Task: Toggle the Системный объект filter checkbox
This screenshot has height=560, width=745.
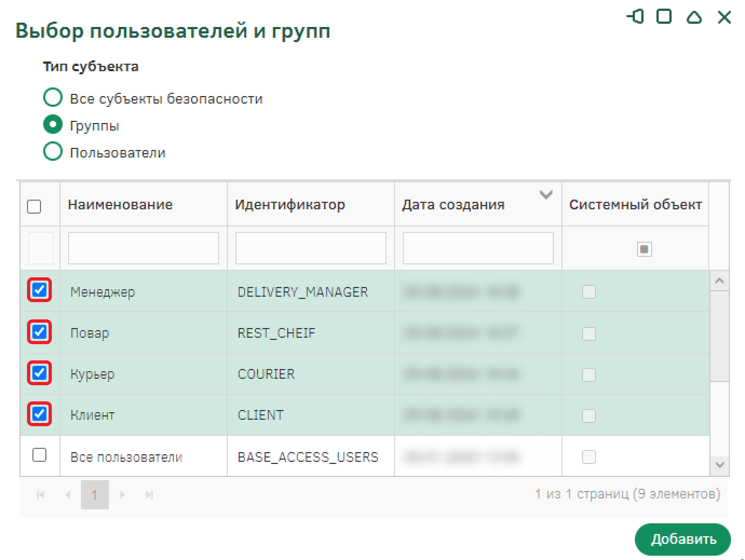Action: coord(644,249)
